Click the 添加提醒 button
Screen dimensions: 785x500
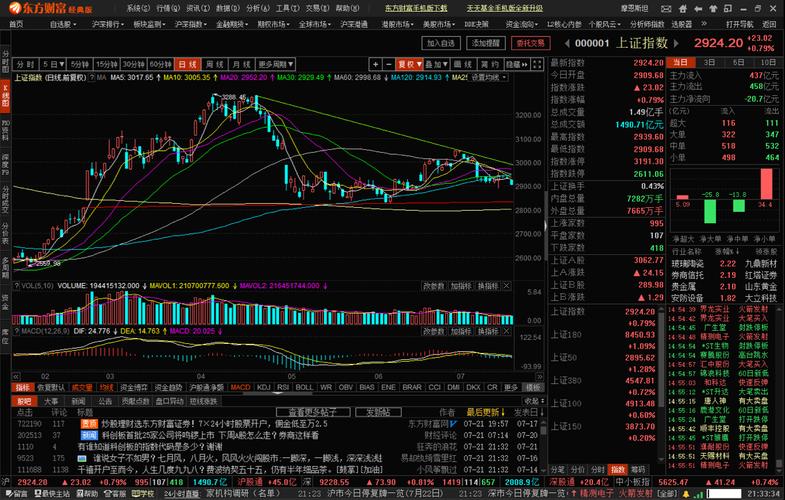click(486, 44)
